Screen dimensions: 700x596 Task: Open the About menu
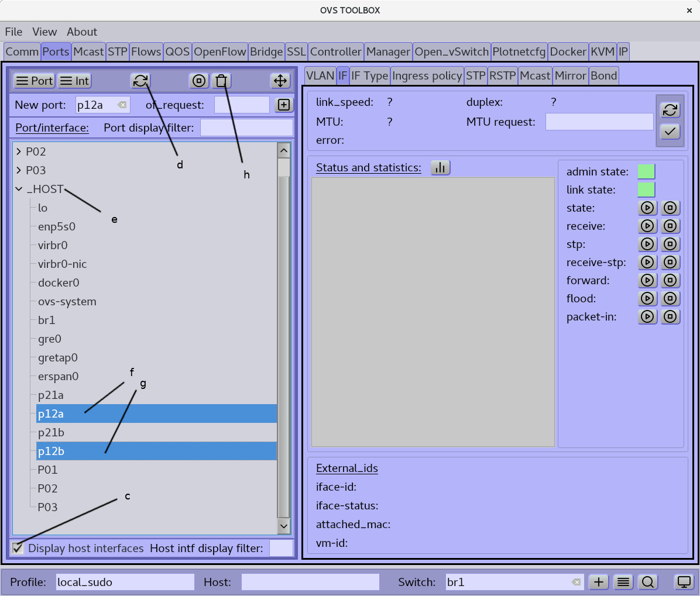tap(82, 32)
